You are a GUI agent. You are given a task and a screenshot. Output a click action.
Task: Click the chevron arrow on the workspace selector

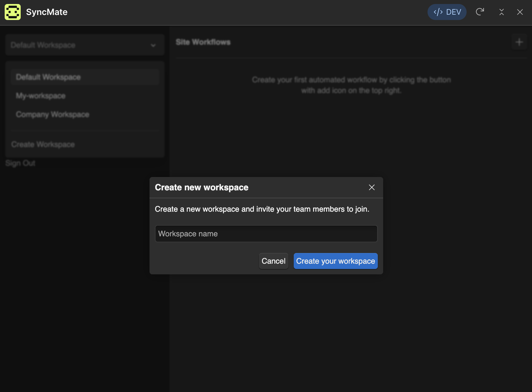[153, 45]
